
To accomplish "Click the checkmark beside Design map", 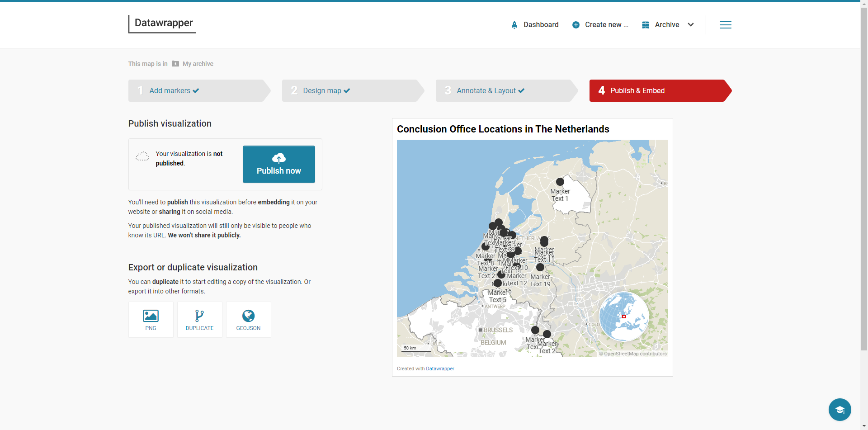I will tap(347, 91).
